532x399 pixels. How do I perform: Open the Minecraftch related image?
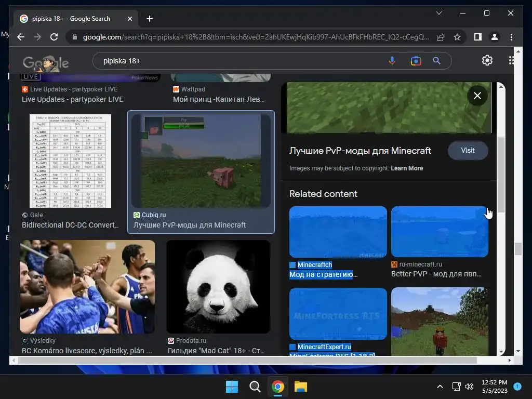coord(338,232)
